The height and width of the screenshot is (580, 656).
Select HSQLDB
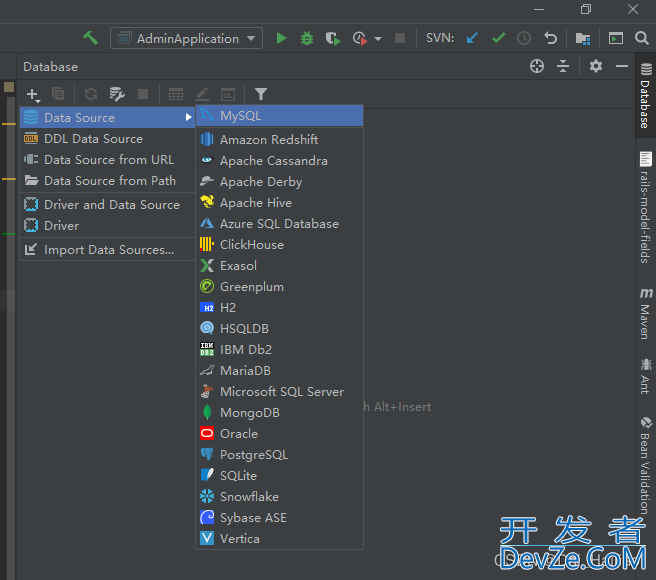tap(279, 328)
